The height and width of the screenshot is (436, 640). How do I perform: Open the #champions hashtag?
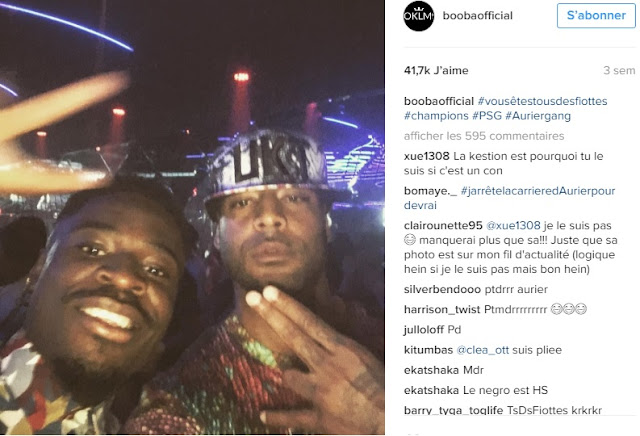[436, 116]
